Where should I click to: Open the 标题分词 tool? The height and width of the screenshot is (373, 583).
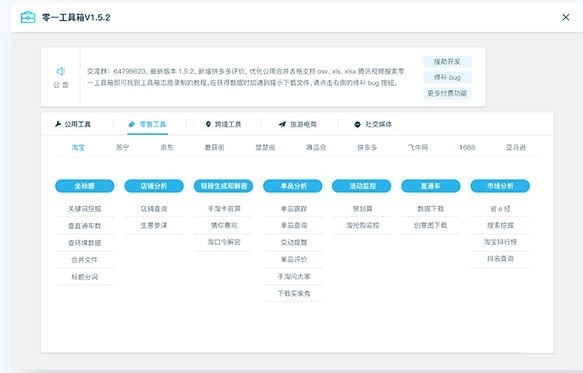click(85, 277)
